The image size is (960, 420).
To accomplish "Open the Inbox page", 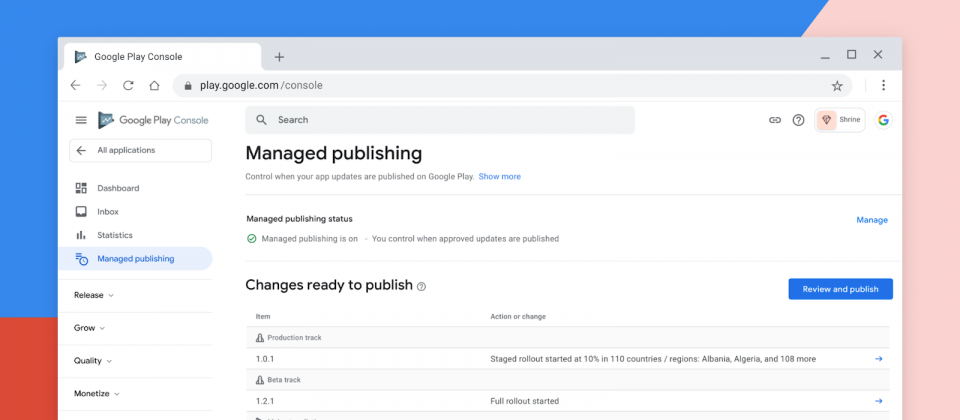I will tap(108, 212).
